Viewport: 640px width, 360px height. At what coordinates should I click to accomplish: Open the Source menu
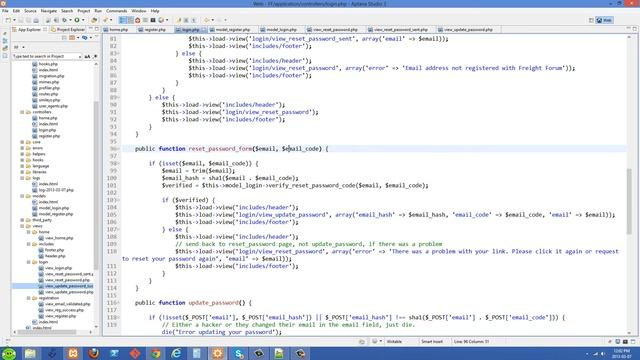tap(30, 11)
